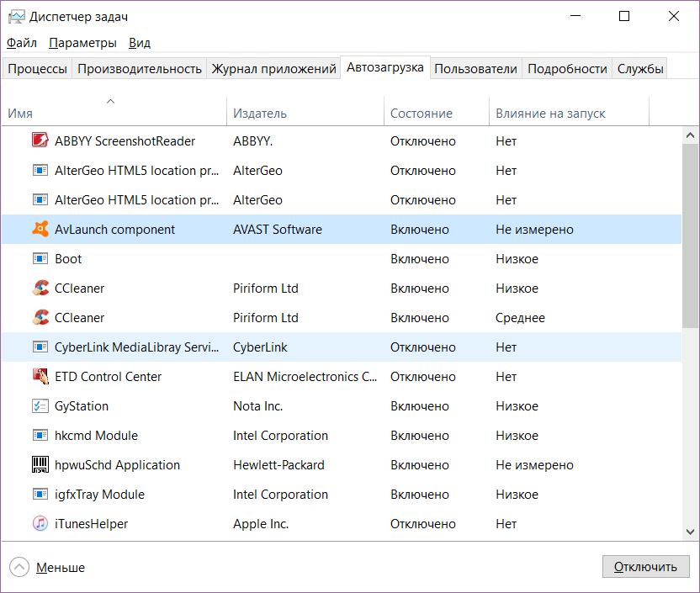Click Не измерено value for hpwuSchd

pos(535,465)
